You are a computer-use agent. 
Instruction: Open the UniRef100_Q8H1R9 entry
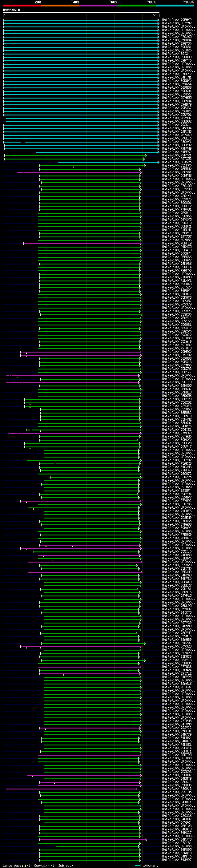point(176,399)
